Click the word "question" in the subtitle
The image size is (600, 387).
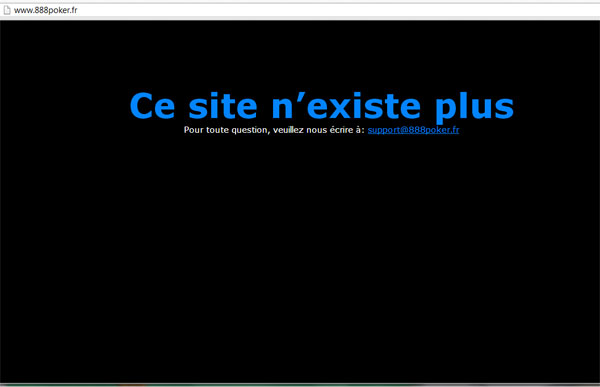coord(250,130)
